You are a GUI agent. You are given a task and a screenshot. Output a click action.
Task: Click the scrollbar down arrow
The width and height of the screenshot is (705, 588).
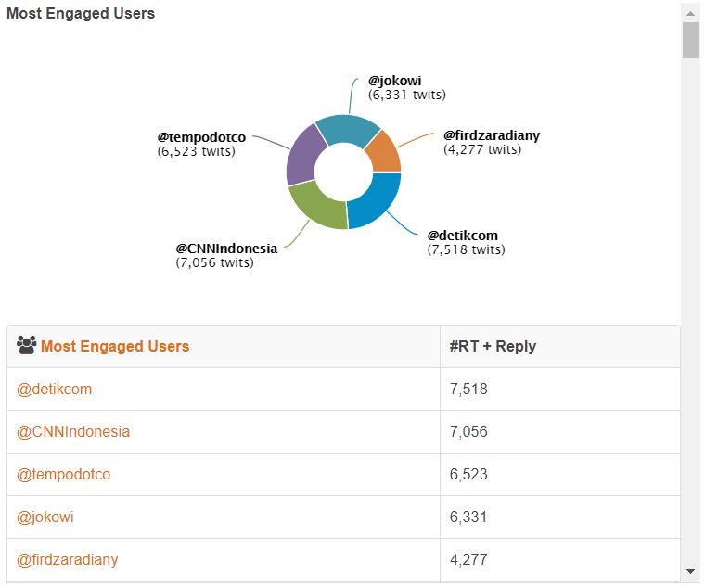click(x=690, y=571)
